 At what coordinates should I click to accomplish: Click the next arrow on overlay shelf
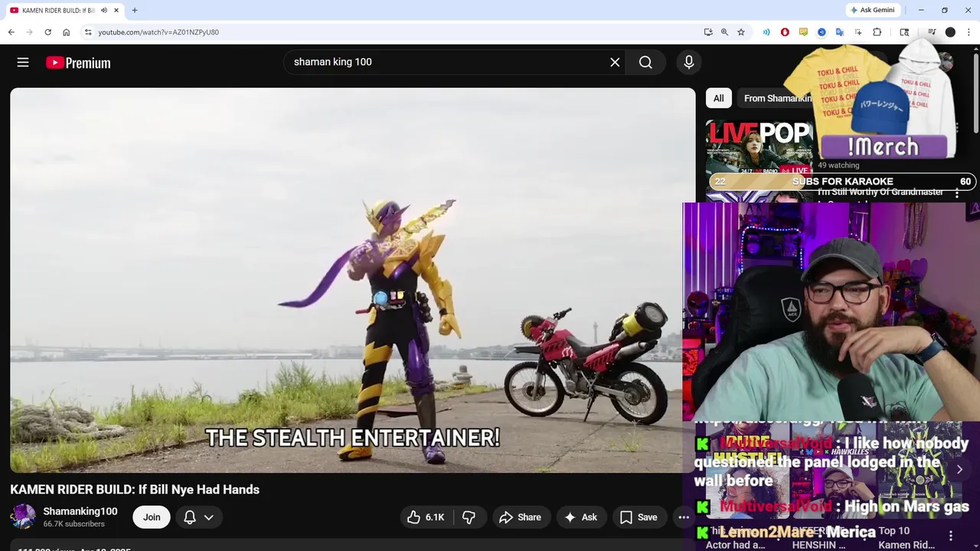[x=959, y=470]
